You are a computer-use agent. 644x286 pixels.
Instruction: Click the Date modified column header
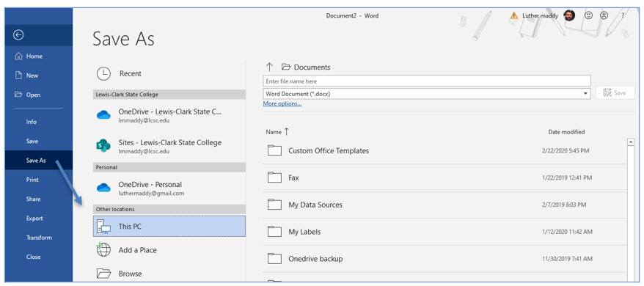pos(566,132)
